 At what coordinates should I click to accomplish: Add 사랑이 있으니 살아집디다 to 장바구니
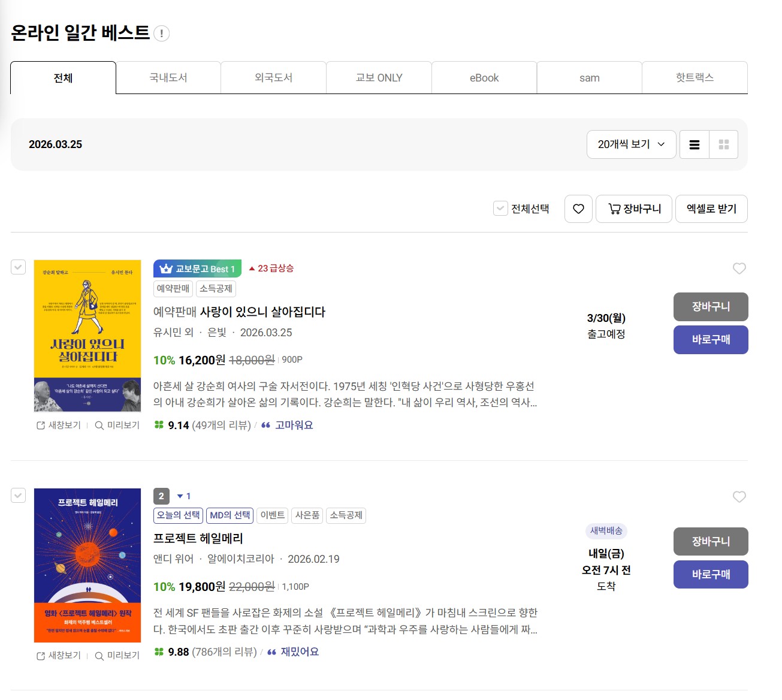click(x=711, y=307)
